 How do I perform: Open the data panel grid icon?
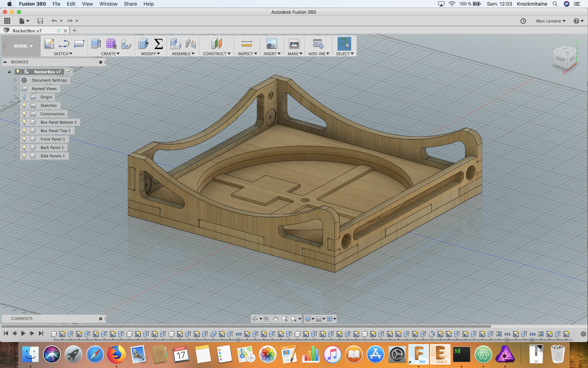point(7,21)
